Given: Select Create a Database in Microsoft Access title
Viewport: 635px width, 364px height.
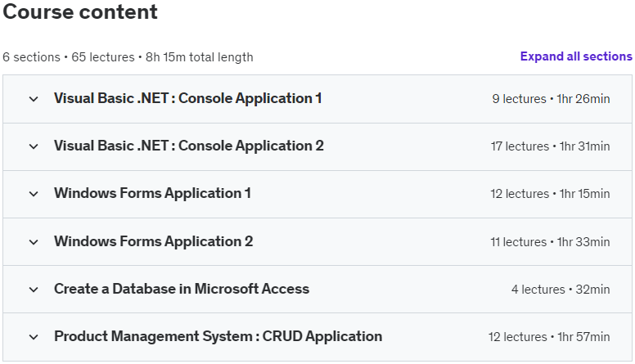Looking at the screenshot, I should click(182, 289).
